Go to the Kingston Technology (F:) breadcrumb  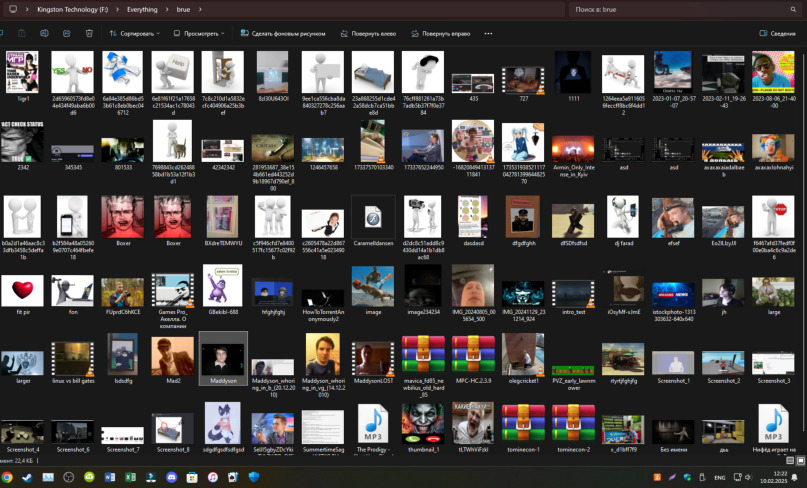tap(73, 9)
